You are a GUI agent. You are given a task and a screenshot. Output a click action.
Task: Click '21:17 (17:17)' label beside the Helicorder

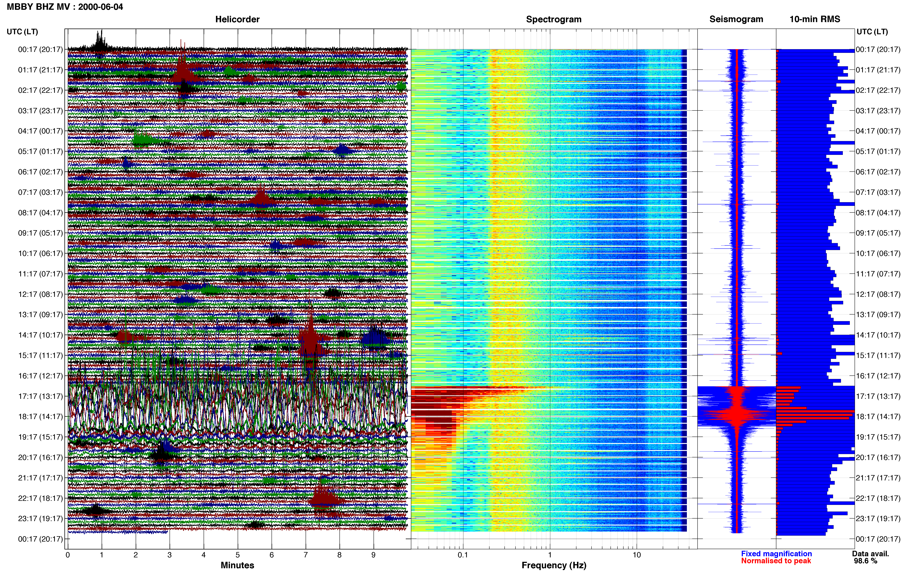point(41,478)
